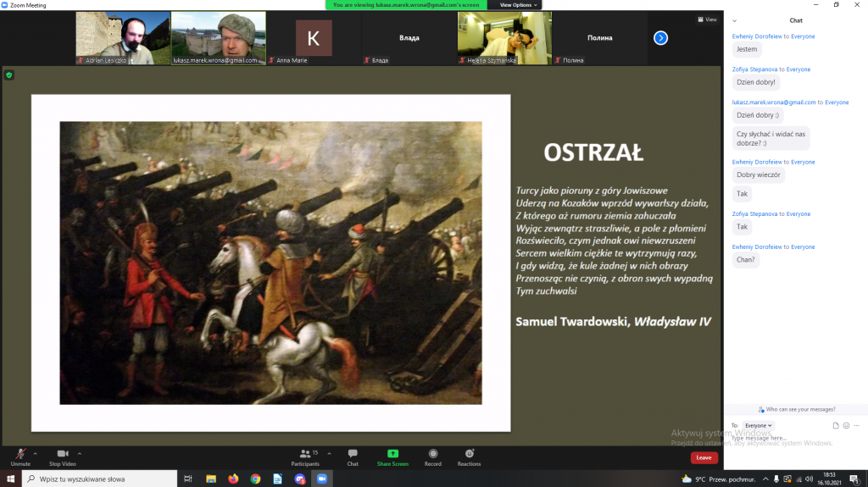Click 'Who can see your messages?' link
The image size is (868, 487).
pyautogui.click(x=796, y=409)
